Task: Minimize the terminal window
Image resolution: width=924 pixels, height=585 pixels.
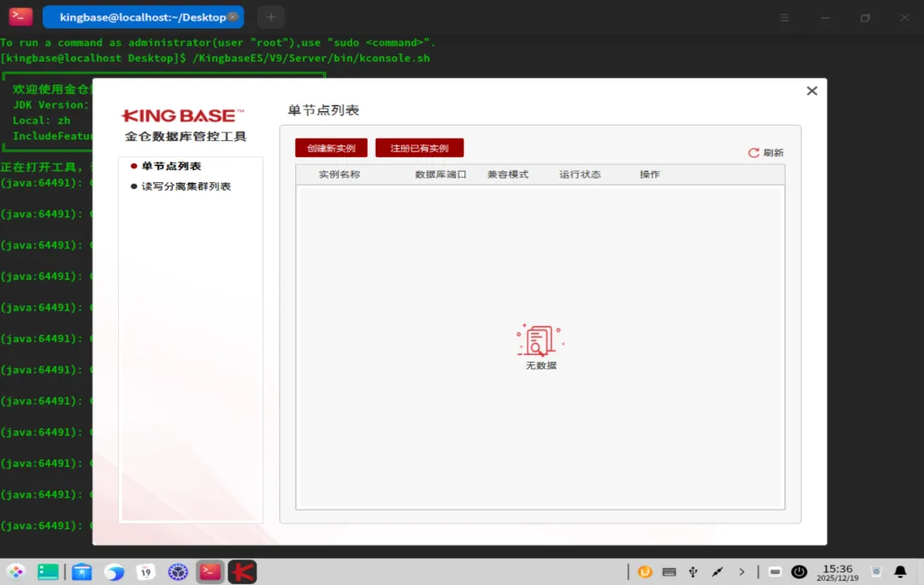Action: 825,18
